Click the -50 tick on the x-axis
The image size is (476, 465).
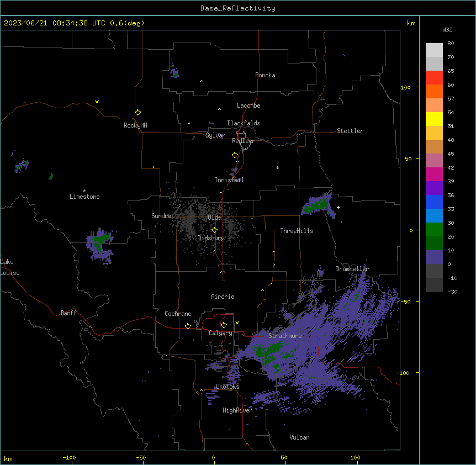point(141,458)
